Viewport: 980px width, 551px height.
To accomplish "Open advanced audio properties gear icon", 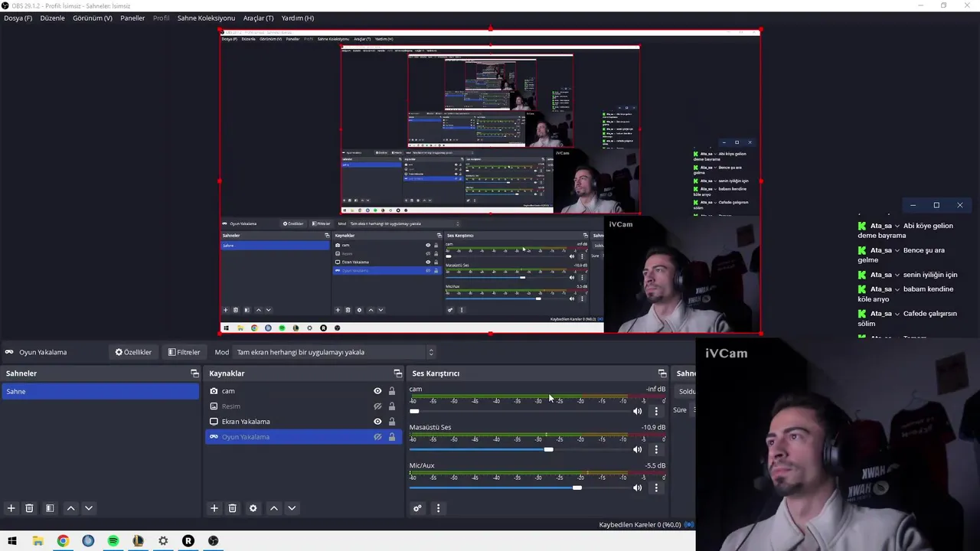I will 417,508.
